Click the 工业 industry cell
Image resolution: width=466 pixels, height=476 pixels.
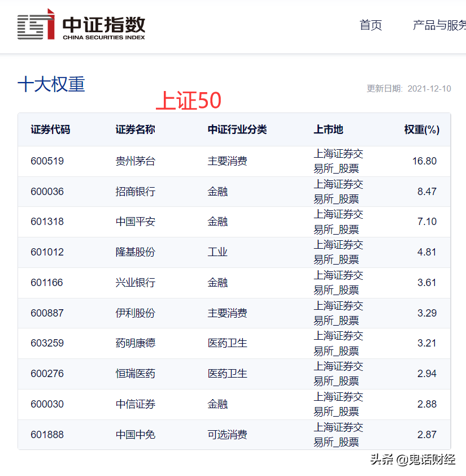217,252
